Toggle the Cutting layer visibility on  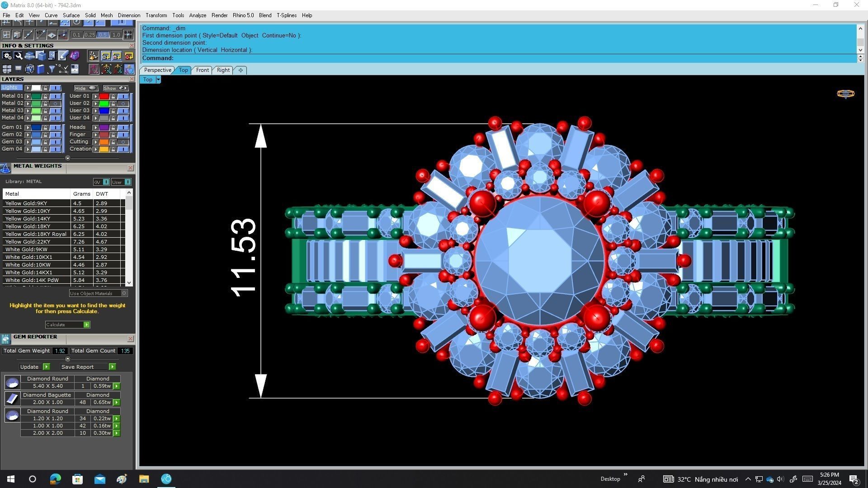pos(123,142)
